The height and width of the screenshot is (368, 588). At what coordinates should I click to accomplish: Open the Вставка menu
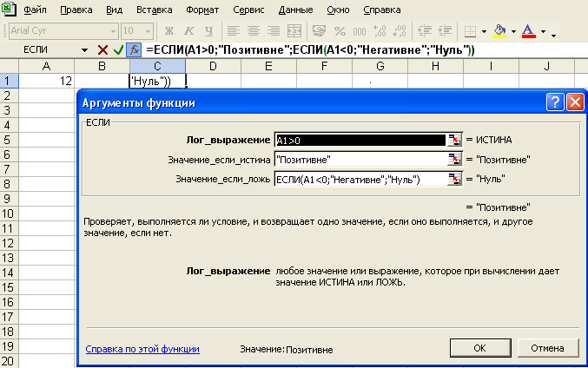click(x=154, y=10)
